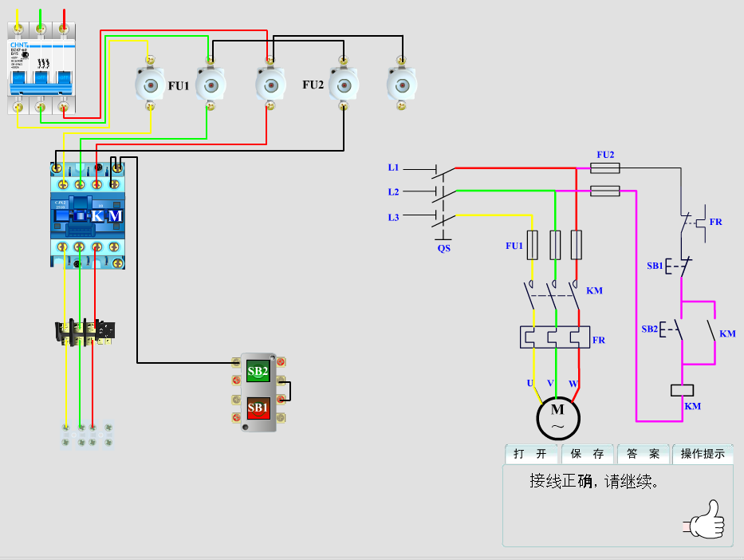
Task: Click the breaker top terminal with green wire
Action: (41, 29)
